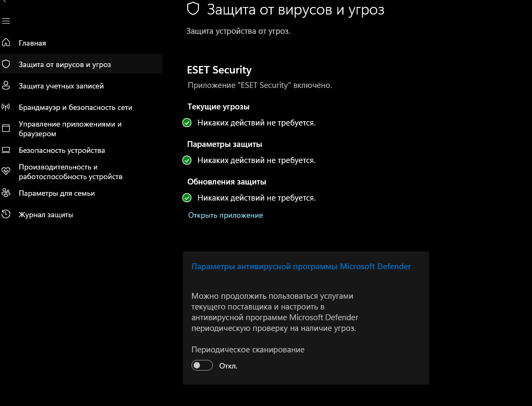532x406 pixels.
Task: Select Защита учетных записей in sidebar
Action: click(61, 86)
